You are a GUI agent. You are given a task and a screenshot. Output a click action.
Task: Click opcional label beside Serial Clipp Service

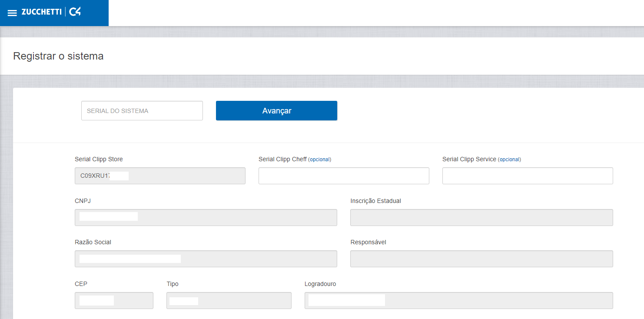(509, 159)
